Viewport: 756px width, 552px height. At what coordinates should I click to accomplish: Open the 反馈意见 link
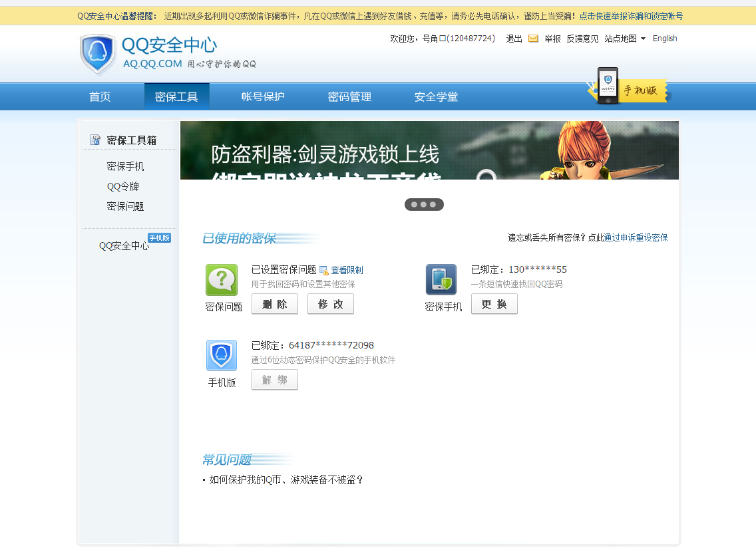click(x=582, y=39)
